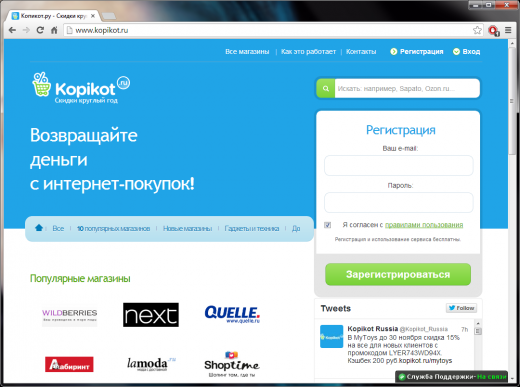The width and height of the screenshot is (520, 387).
Task: Open a new tab button
Action: point(109,16)
